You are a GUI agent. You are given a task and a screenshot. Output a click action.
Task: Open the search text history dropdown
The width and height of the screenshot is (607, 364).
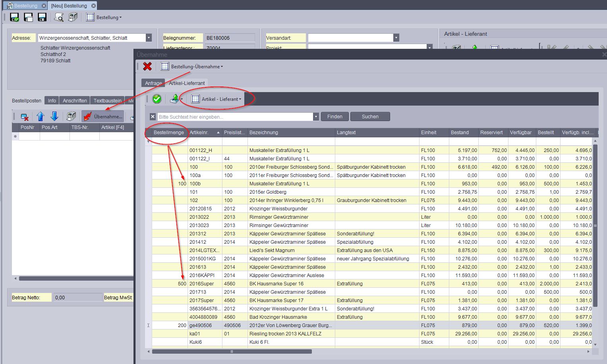click(316, 117)
